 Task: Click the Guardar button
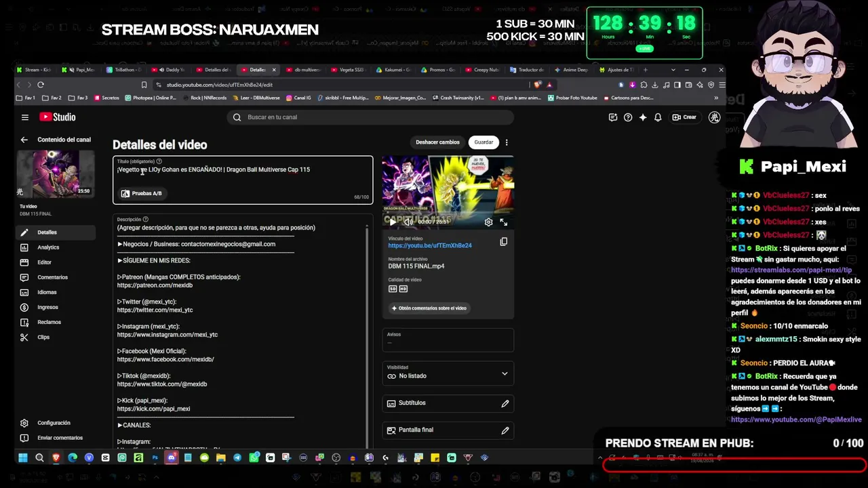484,142
